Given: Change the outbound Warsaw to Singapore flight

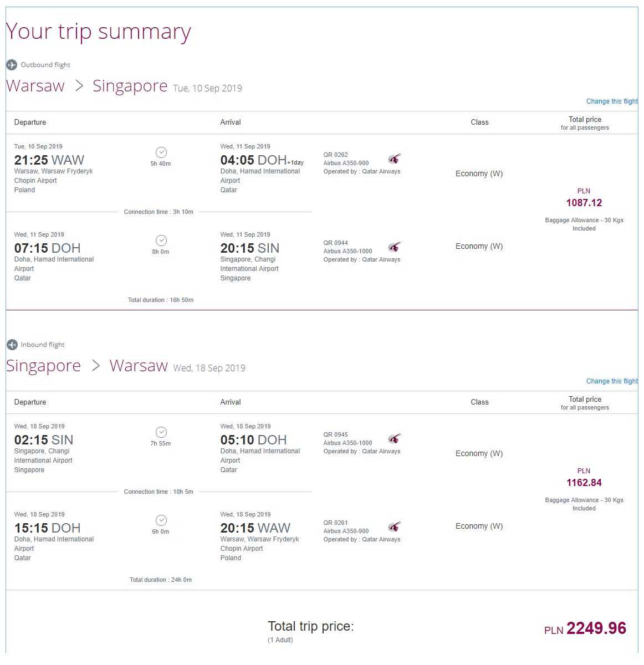Looking at the screenshot, I should click(x=612, y=101).
